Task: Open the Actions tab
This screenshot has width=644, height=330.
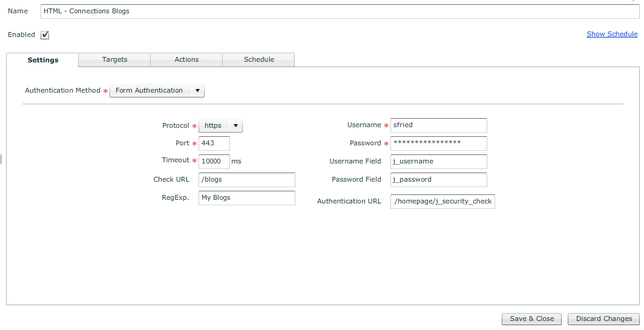Action: coord(186,59)
